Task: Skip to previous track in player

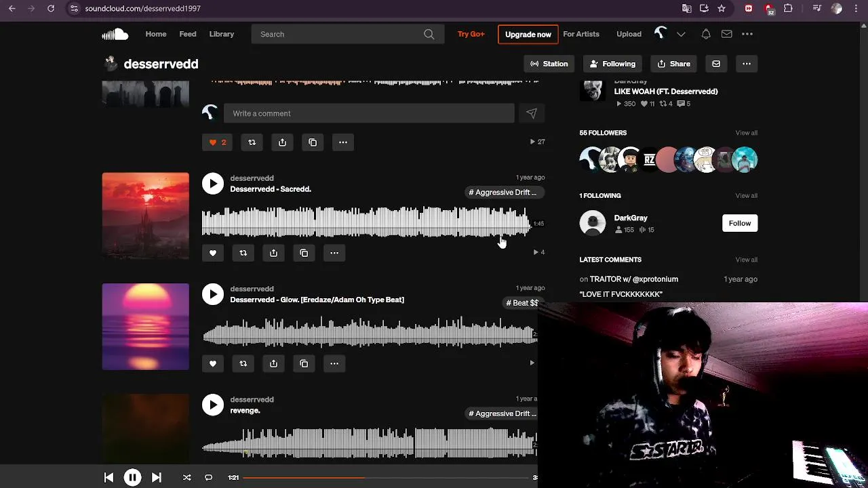Action: click(108, 478)
